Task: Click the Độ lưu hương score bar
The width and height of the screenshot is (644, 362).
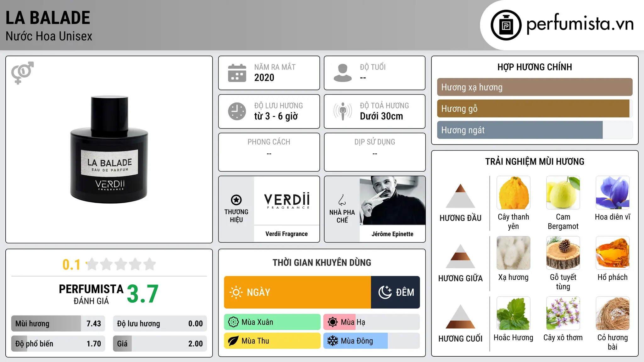Action: pos(160,323)
